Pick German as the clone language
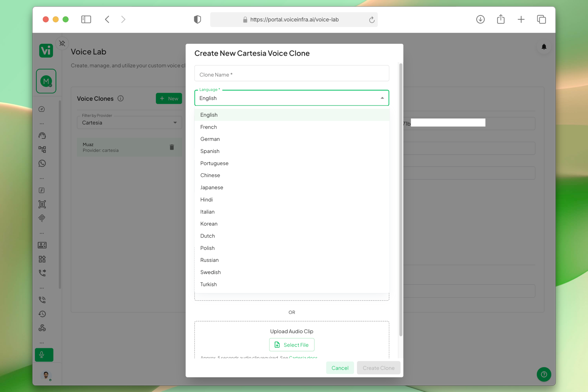588x392 pixels. pos(292,139)
